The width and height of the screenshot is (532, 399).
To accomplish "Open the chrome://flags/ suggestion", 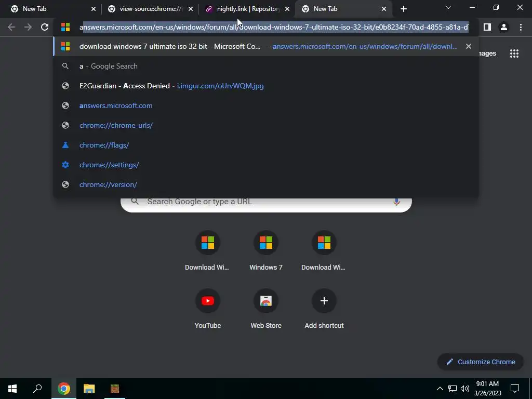I will tap(265, 145).
